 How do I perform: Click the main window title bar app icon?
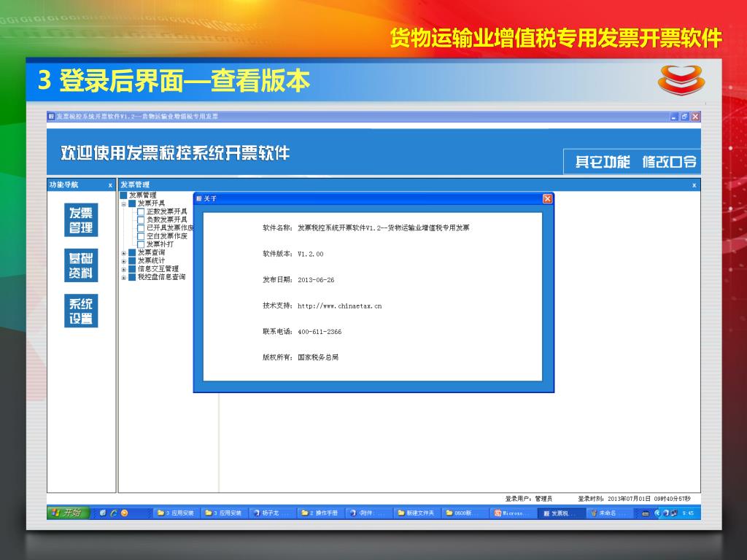(52, 116)
